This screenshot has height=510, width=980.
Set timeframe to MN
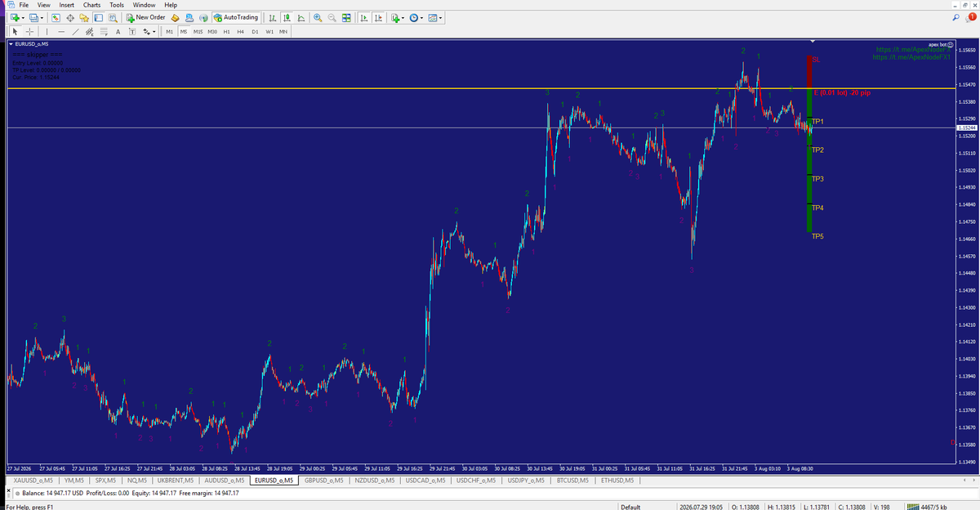pyautogui.click(x=283, y=32)
